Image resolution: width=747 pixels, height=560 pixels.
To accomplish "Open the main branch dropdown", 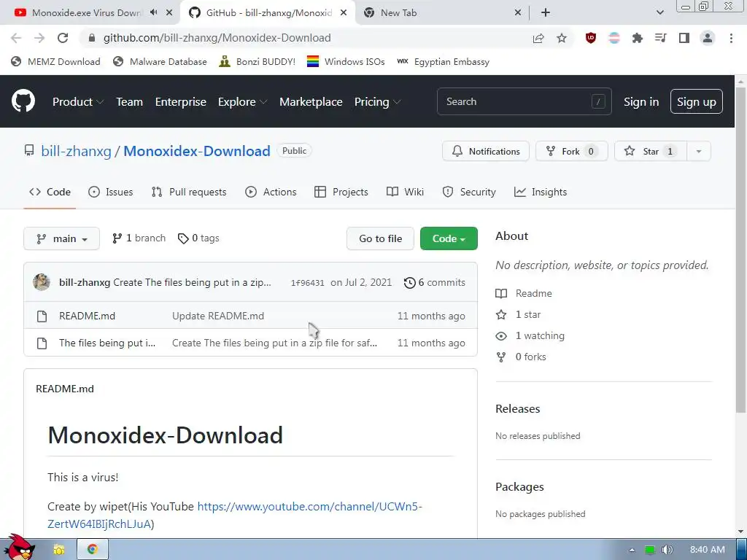I will click(61, 238).
